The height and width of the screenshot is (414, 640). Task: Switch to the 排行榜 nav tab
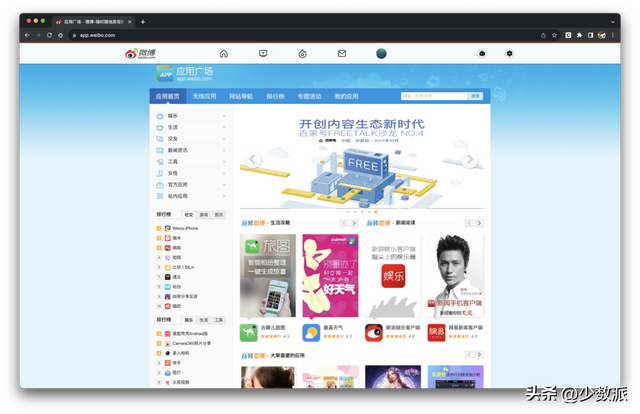coord(276,96)
